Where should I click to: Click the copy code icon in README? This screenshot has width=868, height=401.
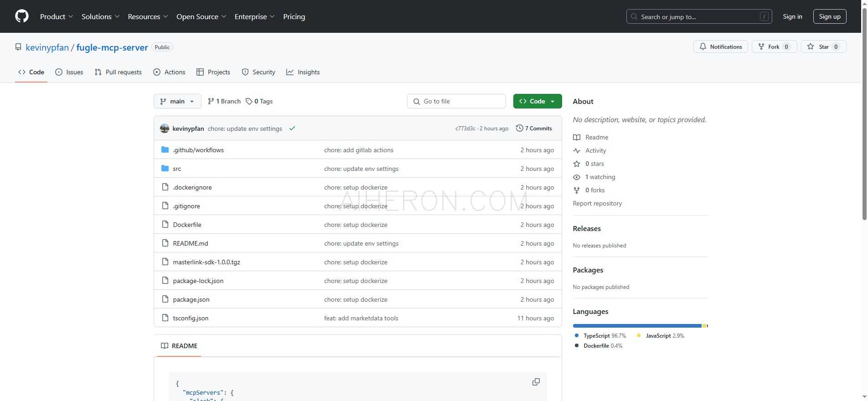point(536,382)
